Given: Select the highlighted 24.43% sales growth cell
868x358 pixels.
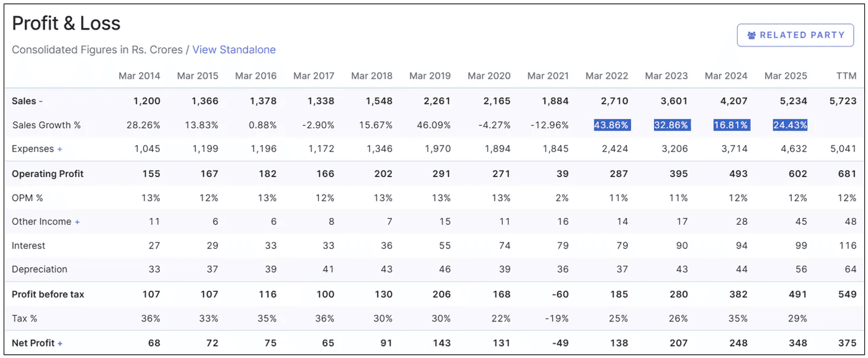Looking at the screenshot, I should click(789, 124).
